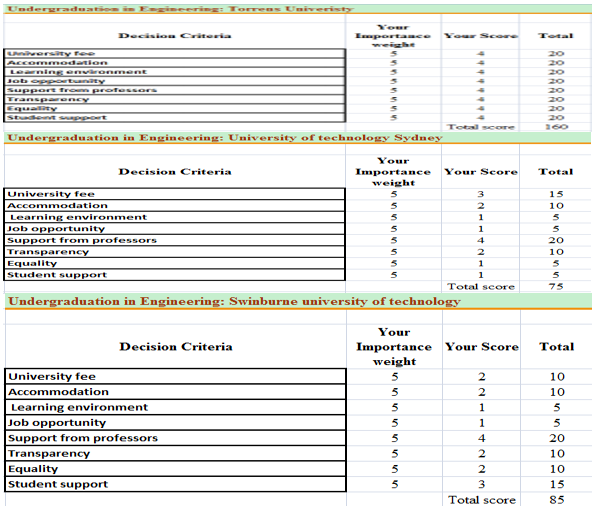Click Your Importance weight header in Swinburne table

click(x=394, y=347)
